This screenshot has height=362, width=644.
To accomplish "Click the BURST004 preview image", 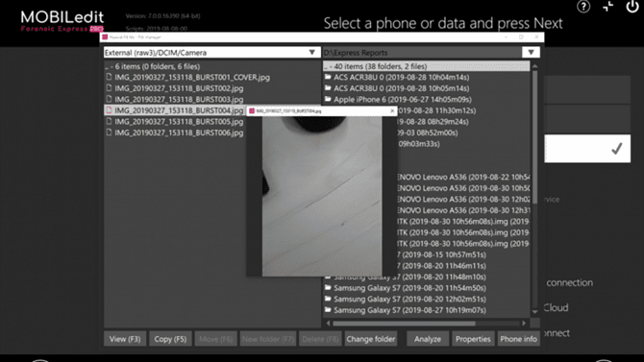I will [322, 196].
